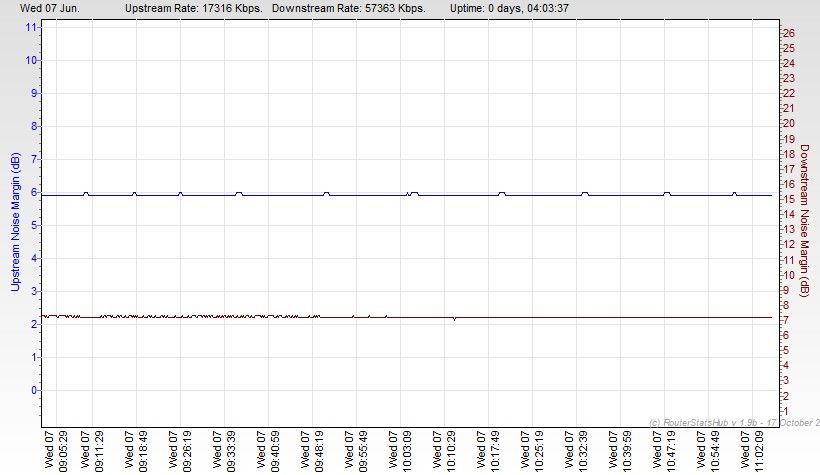Click the 11:02:09 time axis label
The width and height of the screenshot is (820, 475).
tap(757, 450)
